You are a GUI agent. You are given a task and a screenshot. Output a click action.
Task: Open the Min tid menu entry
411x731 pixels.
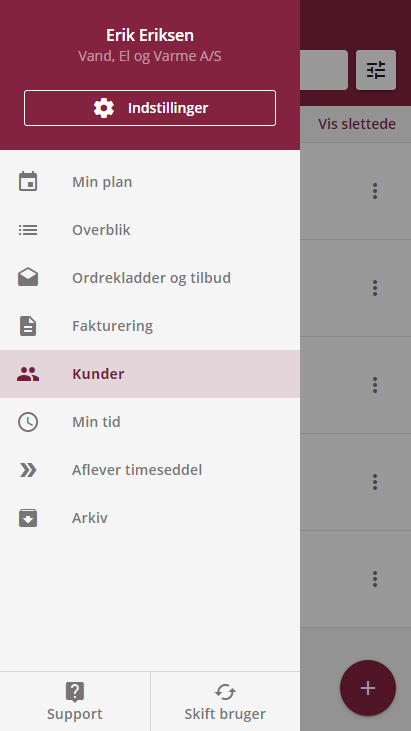[x=150, y=422]
